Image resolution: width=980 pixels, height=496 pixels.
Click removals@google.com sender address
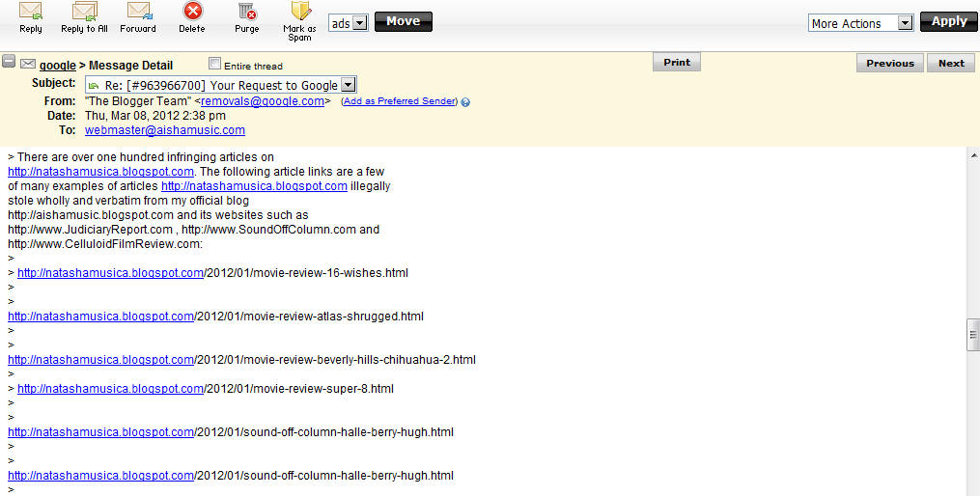(263, 101)
